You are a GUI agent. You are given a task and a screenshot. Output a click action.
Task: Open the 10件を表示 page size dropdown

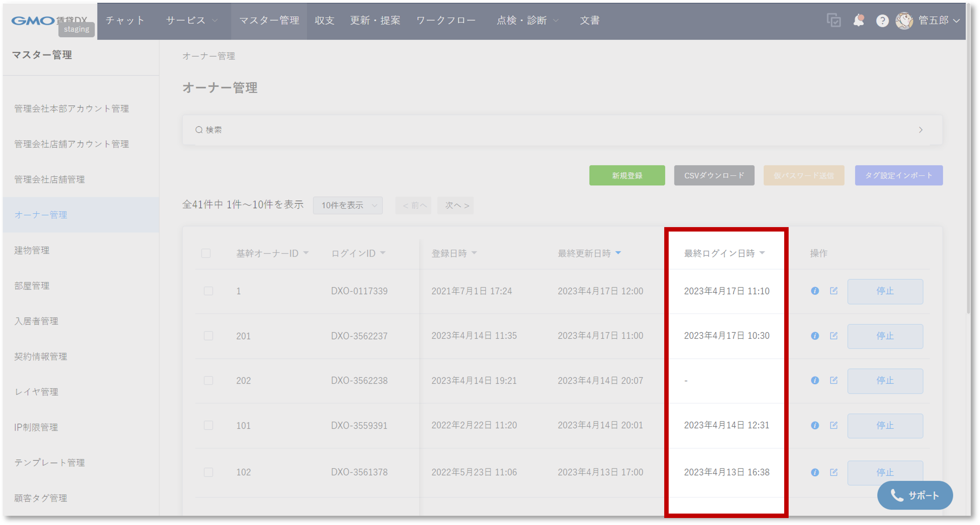click(348, 205)
